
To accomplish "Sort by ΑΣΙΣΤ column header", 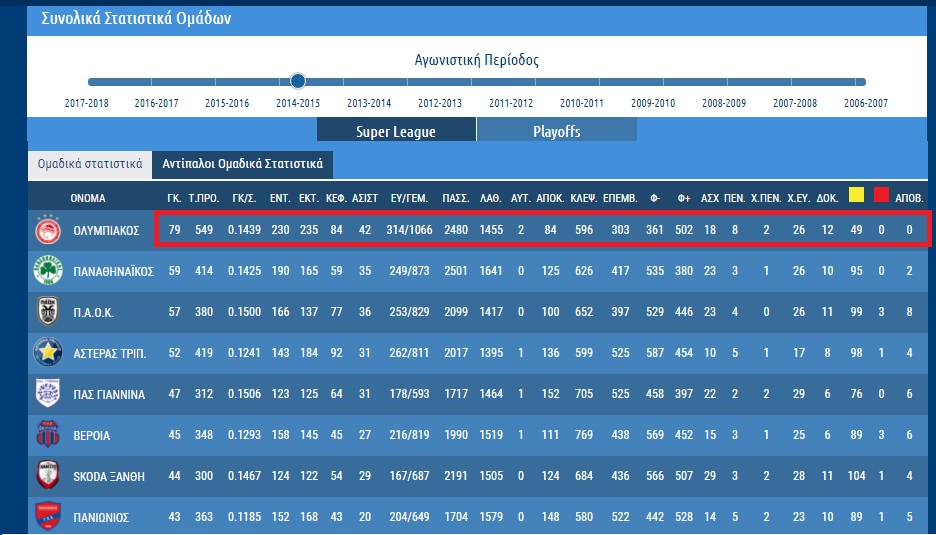I will point(365,198).
